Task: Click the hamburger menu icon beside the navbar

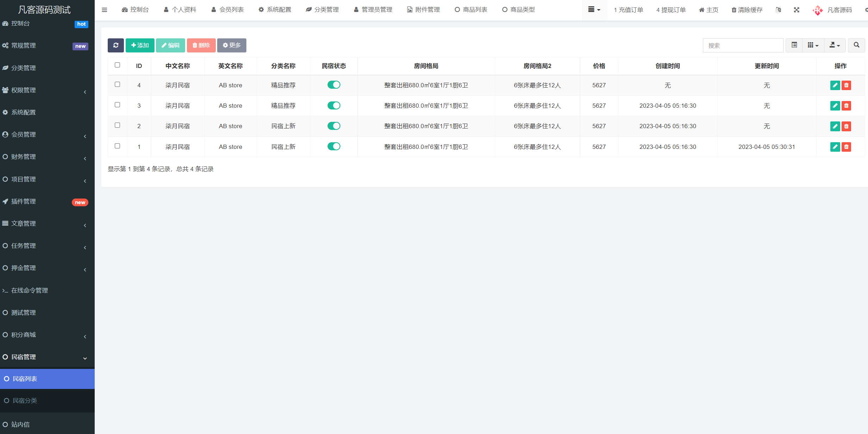Action: point(104,10)
